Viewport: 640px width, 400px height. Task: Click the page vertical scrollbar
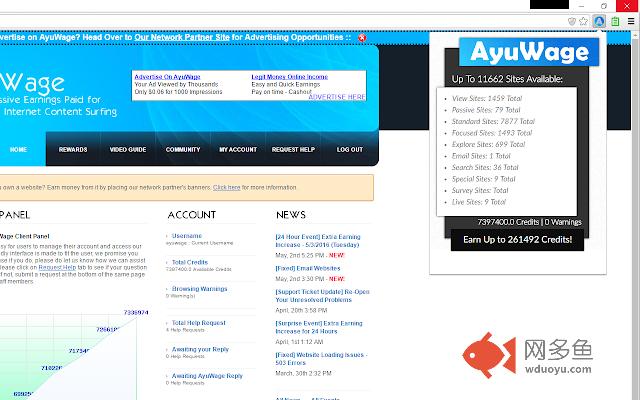pos(636,216)
